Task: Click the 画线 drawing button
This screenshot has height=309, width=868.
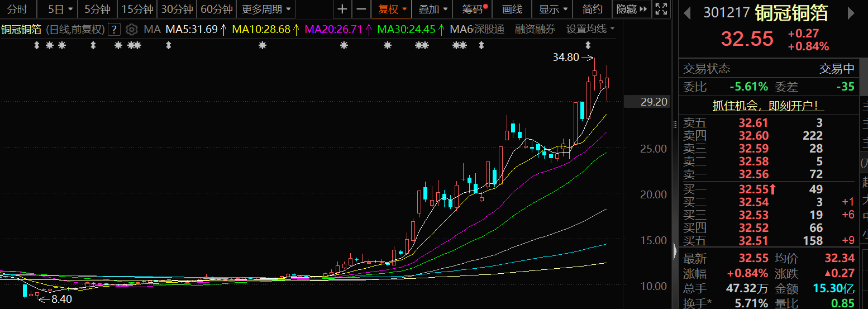Action: click(512, 9)
